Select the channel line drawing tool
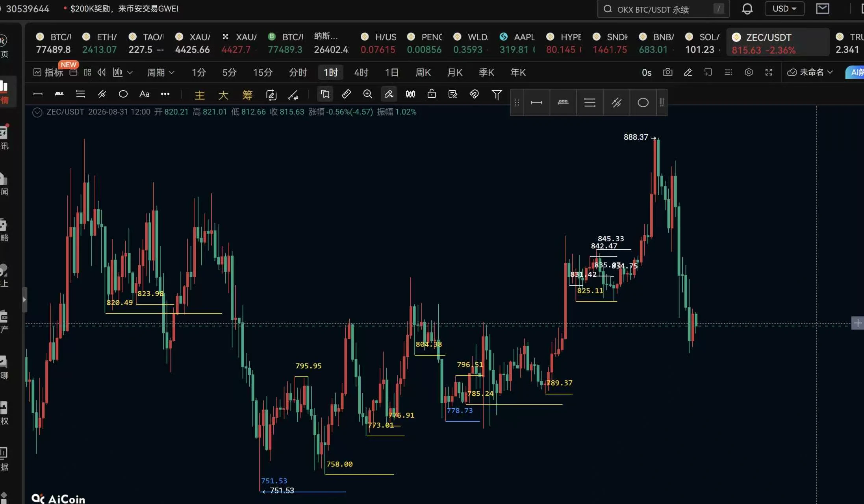The height and width of the screenshot is (504, 864). (102, 94)
